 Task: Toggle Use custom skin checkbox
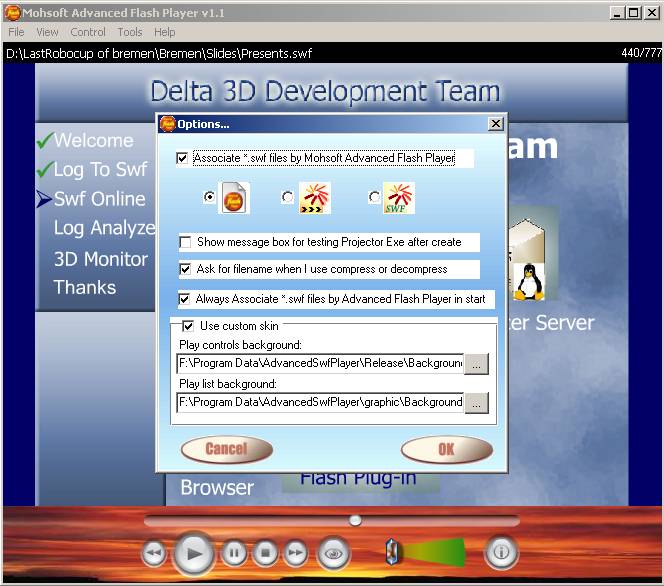[x=188, y=326]
